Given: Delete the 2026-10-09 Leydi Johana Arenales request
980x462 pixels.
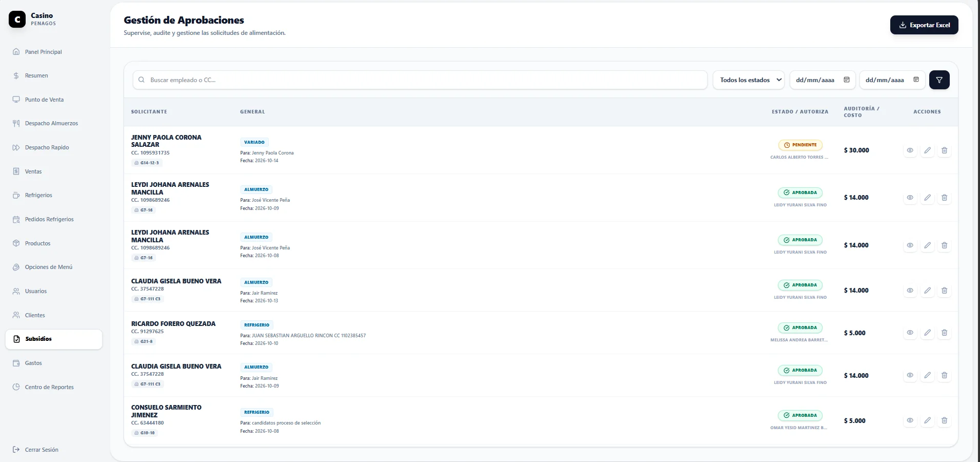Looking at the screenshot, I should (x=944, y=198).
